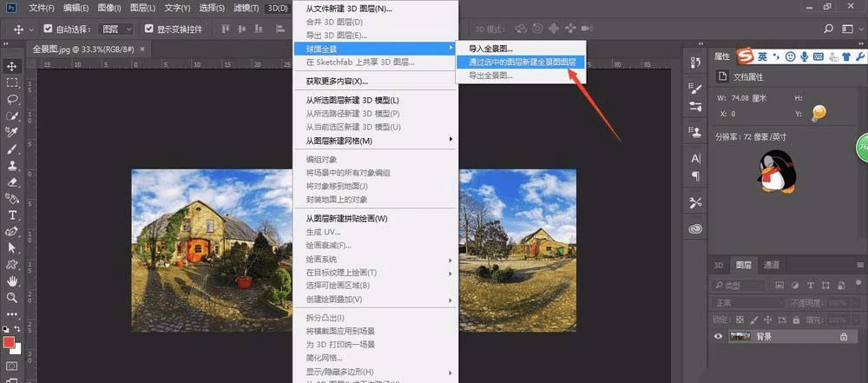Choose 通过选中的图层新建全景图图层

tap(520, 63)
